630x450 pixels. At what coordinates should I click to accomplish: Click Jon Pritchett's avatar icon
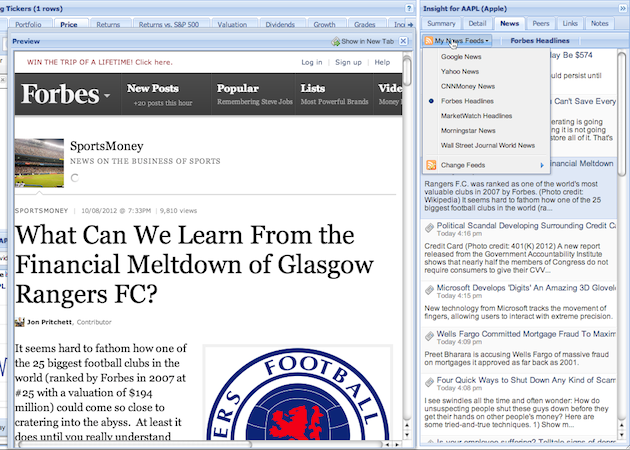[x=19, y=322]
